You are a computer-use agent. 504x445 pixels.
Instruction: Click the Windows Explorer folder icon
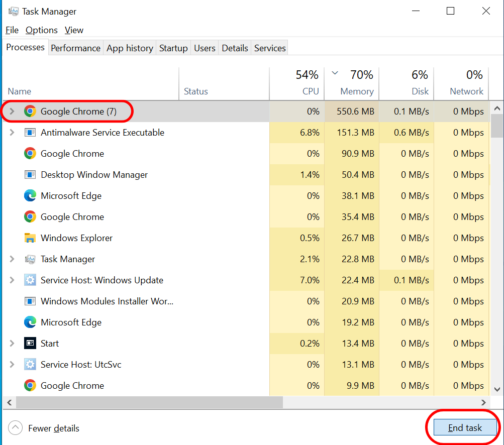coord(30,238)
